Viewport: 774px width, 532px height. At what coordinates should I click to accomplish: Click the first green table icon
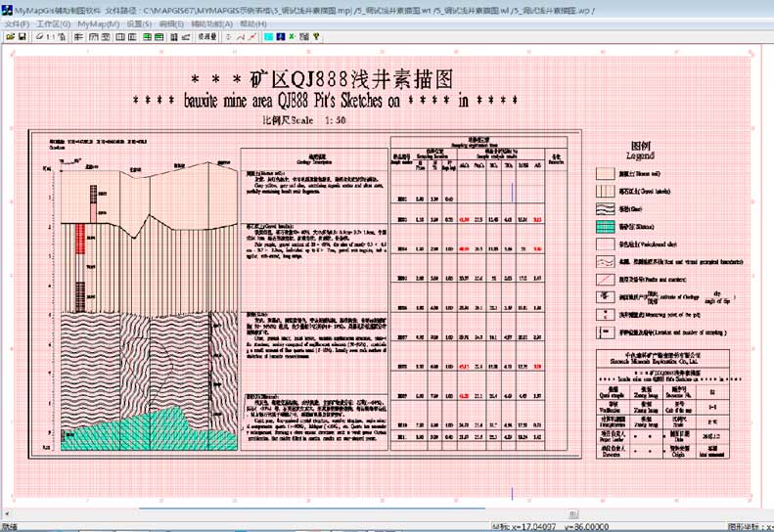(146, 36)
